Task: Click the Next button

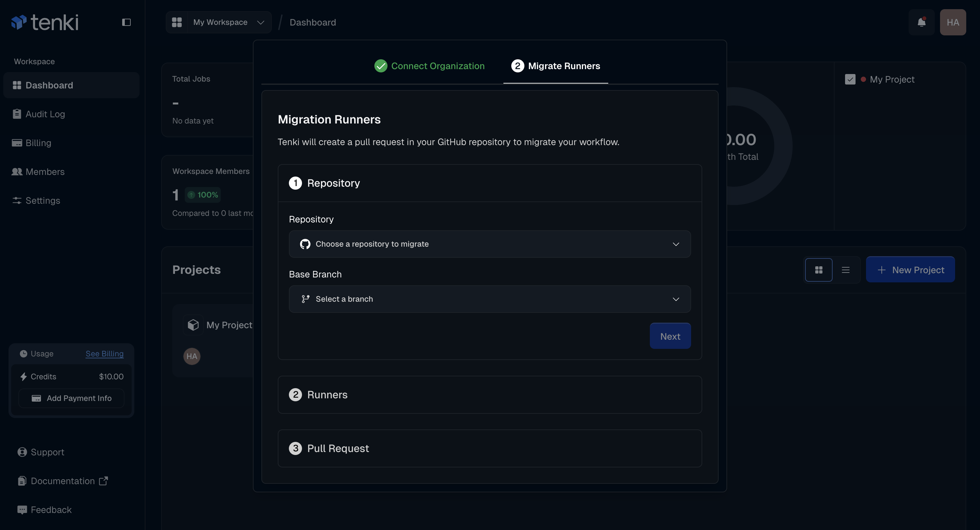Action: [669, 336]
